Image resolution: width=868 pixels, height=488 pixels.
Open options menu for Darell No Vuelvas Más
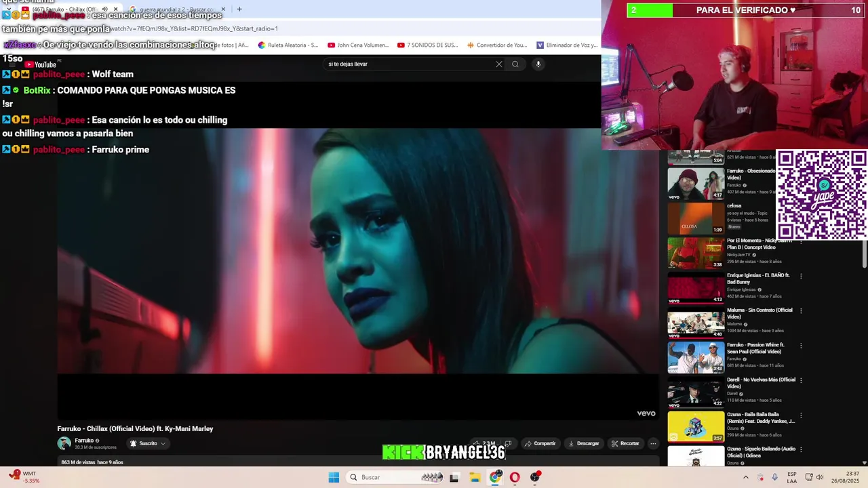[x=801, y=380]
